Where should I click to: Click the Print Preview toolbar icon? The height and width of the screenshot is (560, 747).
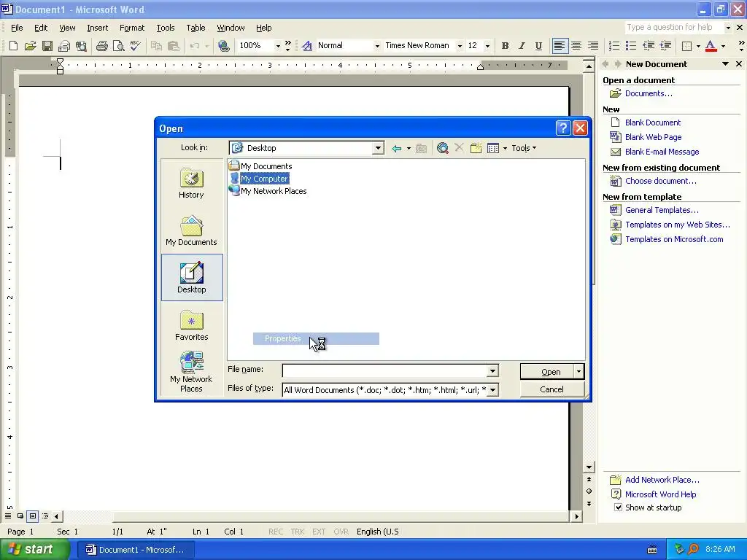[118, 46]
